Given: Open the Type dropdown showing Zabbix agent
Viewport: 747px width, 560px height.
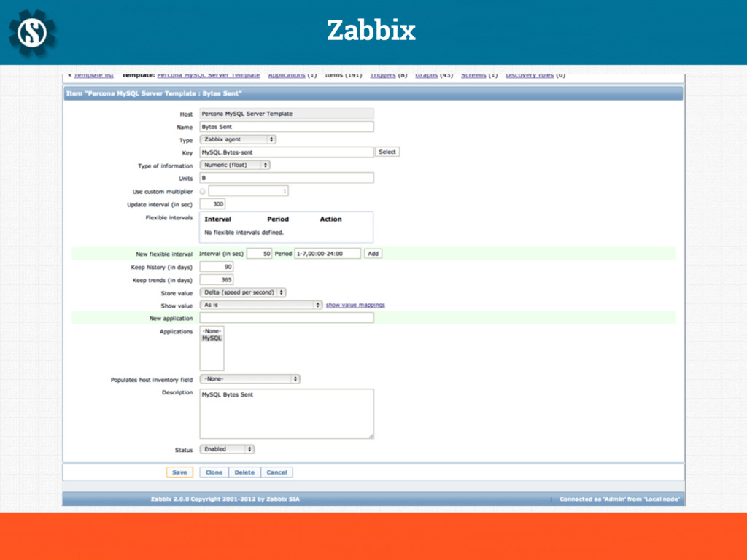Looking at the screenshot, I should [x=238, y=139].
